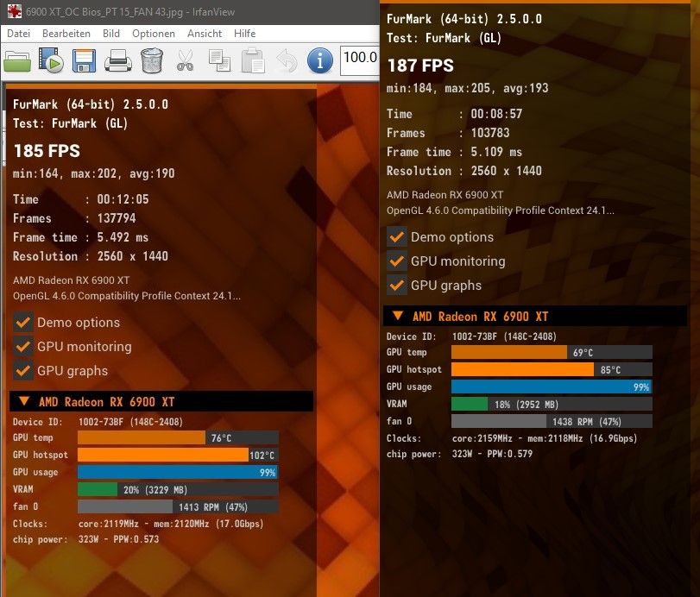Click the GPU usage progress bar
Image resolution: width=700 pixels, height=597 pixels.
coord(177,472)
